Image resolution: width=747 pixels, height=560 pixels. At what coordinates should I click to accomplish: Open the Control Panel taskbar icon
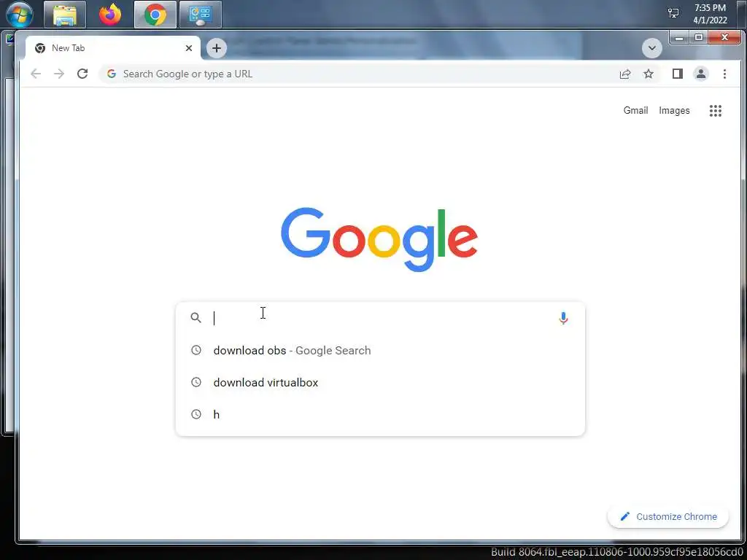pos(200,15)
